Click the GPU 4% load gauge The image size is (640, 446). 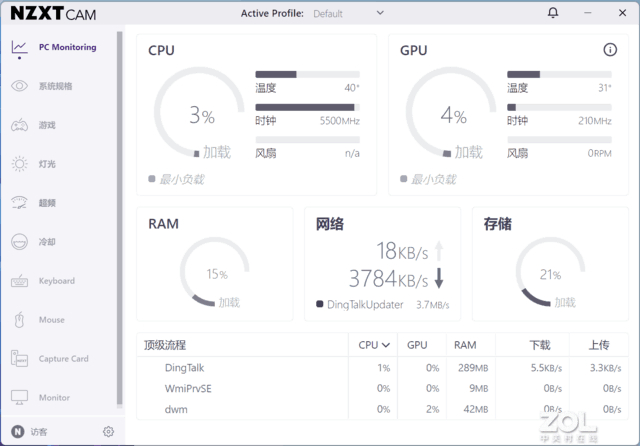click(x=451, y=113)
